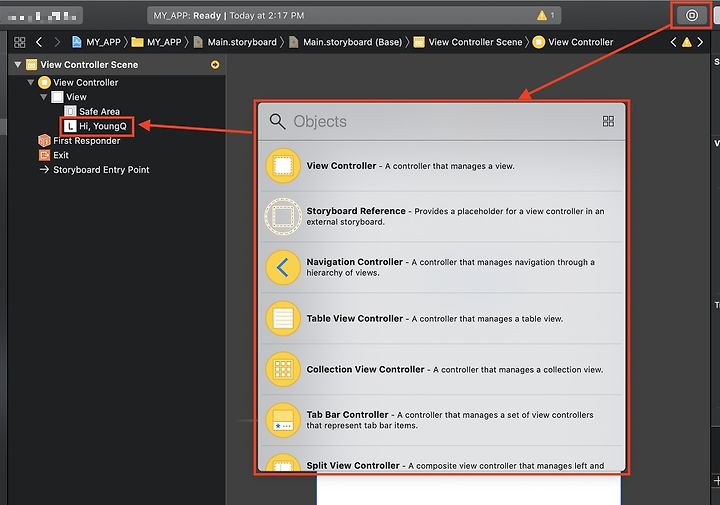
Task: Choose View Controller from Objects library
Action: [x=441, y=166]
